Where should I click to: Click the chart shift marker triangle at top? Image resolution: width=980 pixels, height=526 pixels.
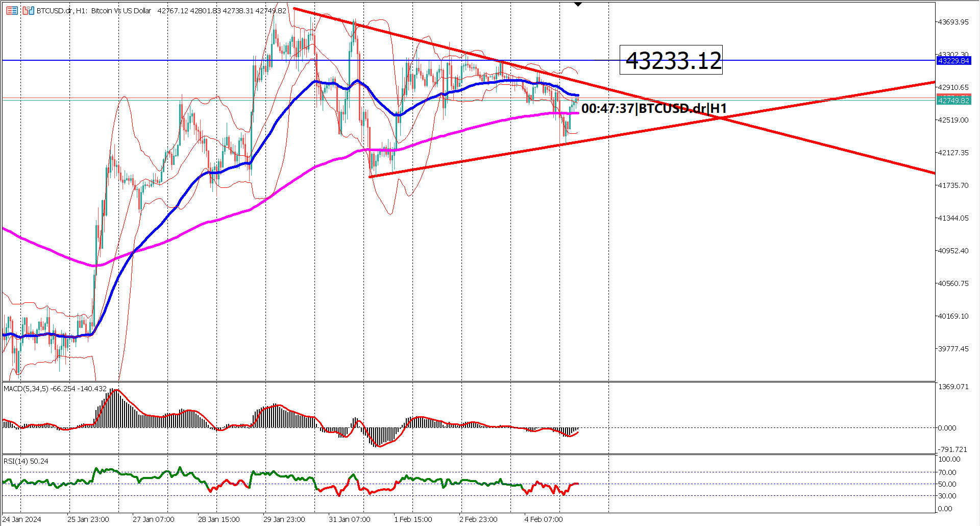pyautogui.click(x=577, y=4)
